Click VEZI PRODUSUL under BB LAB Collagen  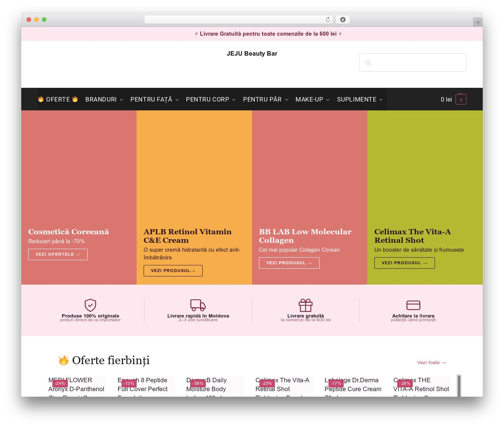289,263
